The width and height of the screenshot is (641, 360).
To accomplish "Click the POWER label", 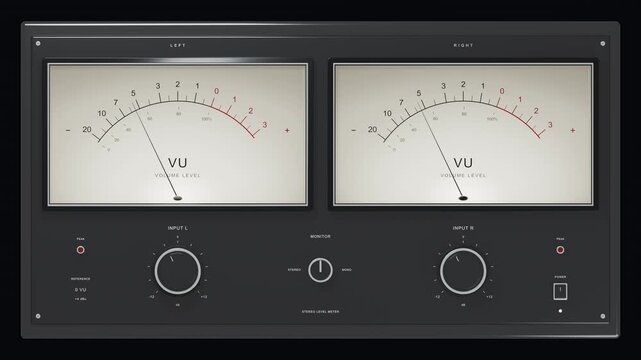I will (560, 277).
